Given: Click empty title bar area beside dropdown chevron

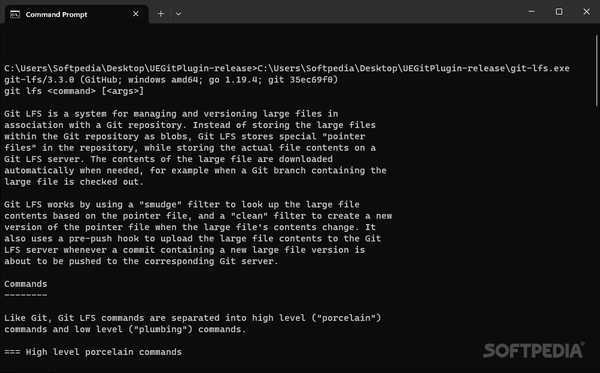Looking at the screenshot, I should (x=344, y=12).
